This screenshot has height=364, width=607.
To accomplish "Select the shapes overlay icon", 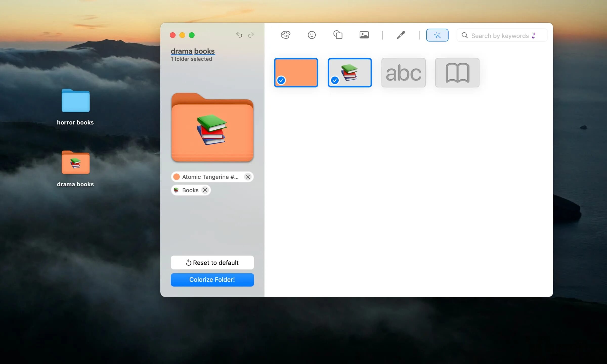I will point(338,35).
